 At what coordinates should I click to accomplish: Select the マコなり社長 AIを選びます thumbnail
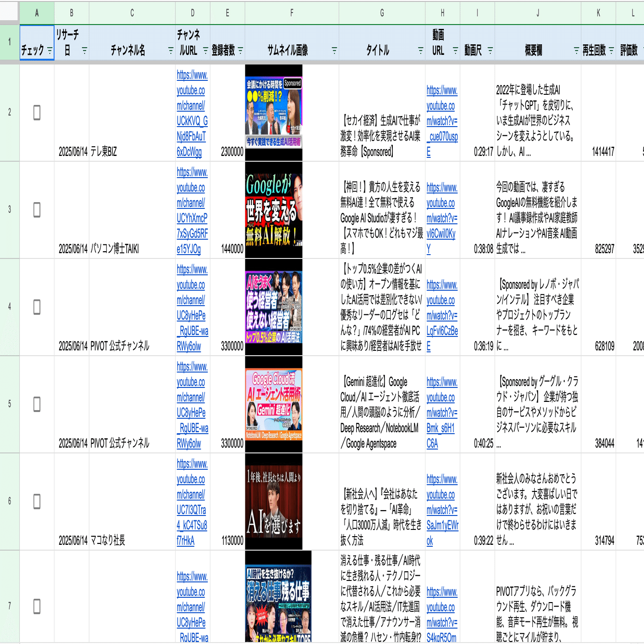click(274, 502)
